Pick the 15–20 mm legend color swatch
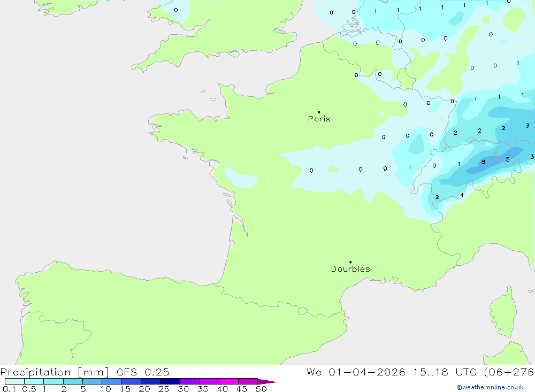The image size is (535, 392). click(132, 381)
